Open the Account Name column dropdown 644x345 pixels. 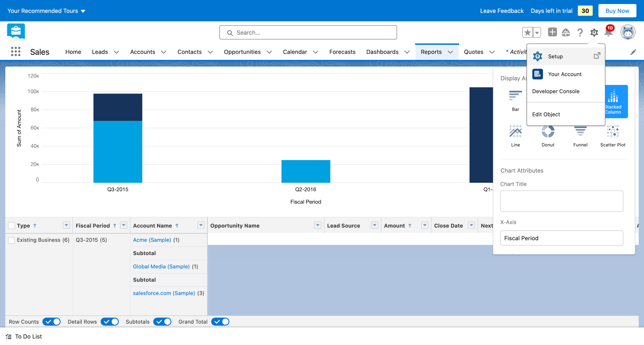coord(201,225)
